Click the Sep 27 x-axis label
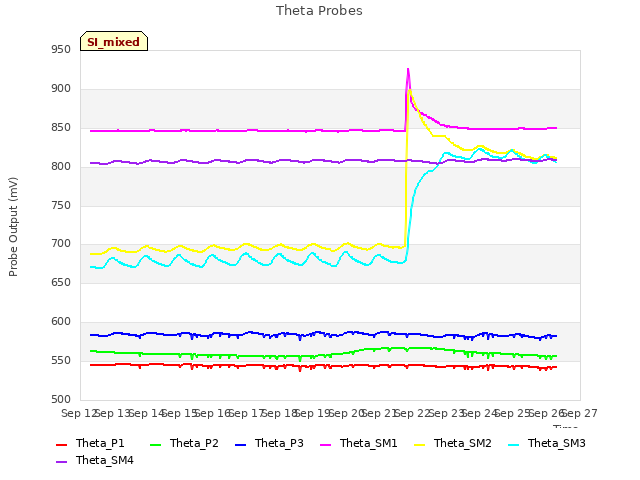 coord(580,413)
